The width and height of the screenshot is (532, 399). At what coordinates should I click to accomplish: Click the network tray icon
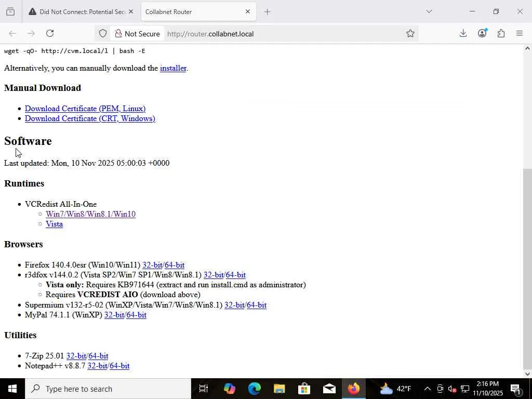tap(465, 389)
